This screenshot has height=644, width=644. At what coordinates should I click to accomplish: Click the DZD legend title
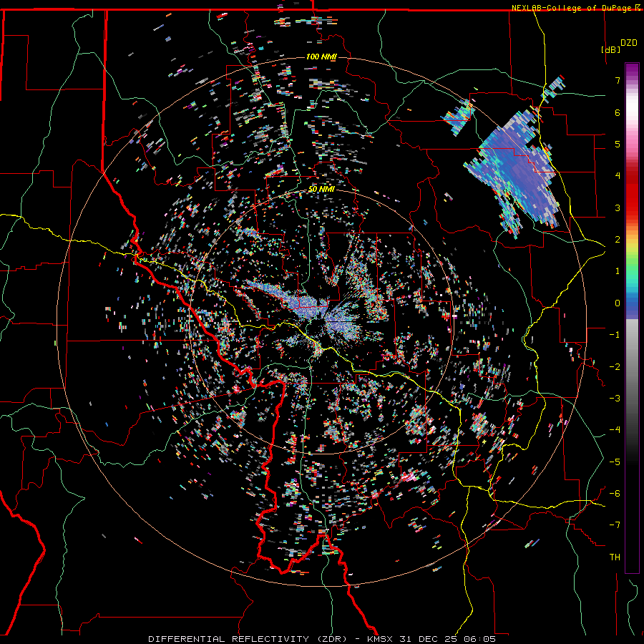click(629, 43)
